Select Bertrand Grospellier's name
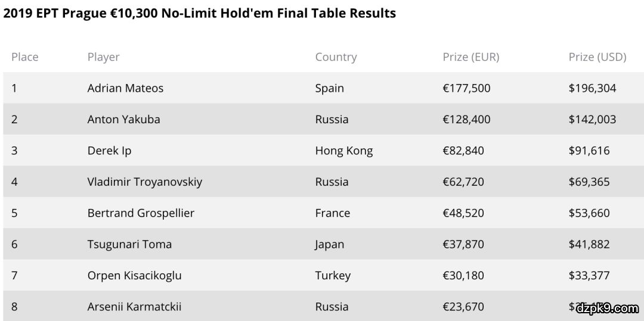Screen dimensions: 644x321 pyautogui.click(x=141, y=213)
